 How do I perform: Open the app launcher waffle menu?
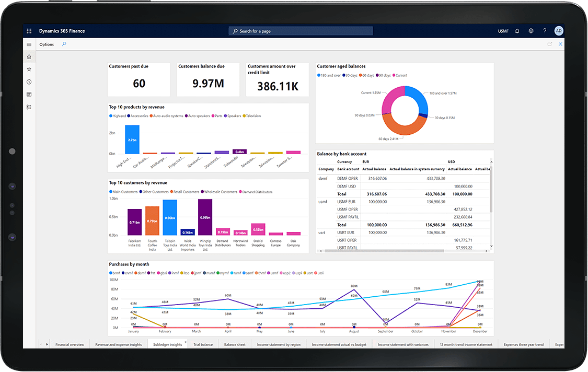pyautogui.click(x=29, y=31)
